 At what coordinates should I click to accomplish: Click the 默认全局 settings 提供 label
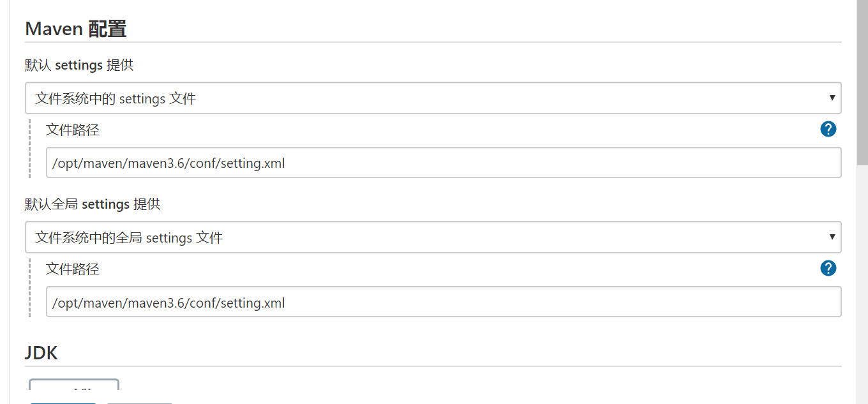coord(93,204)
